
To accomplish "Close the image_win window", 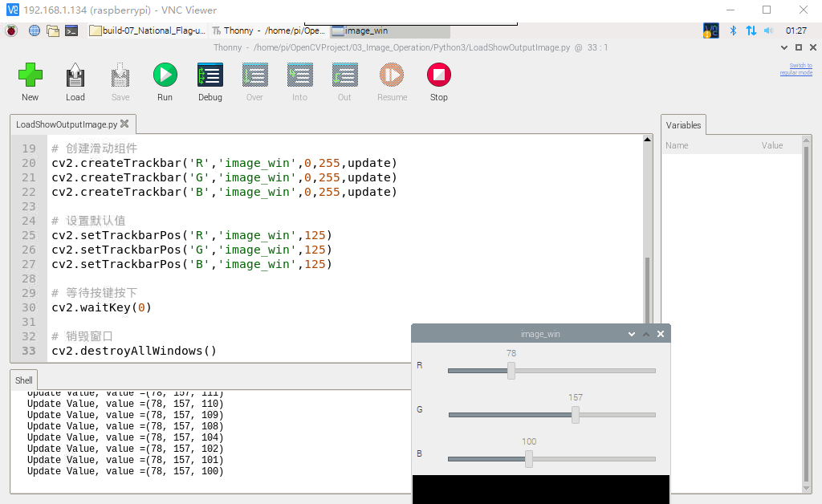I will pyautogui.click(x=661, y=334).
